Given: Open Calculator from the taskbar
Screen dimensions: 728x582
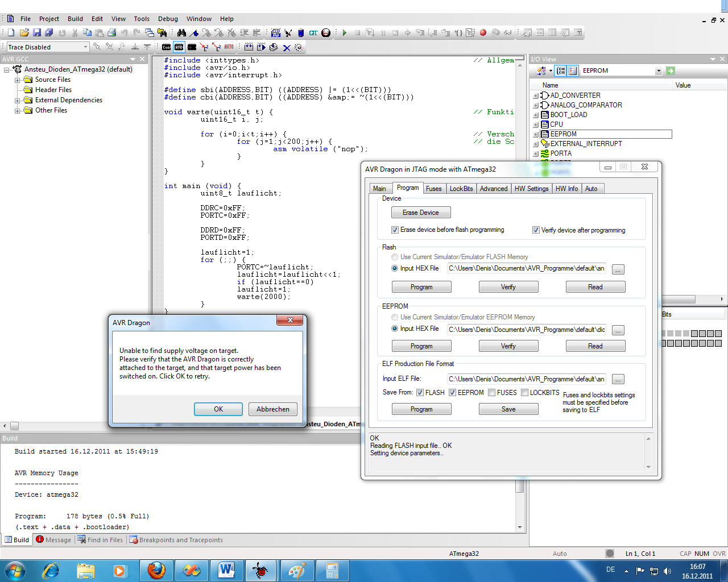Looking at the screenshot, I should (331, 570).
